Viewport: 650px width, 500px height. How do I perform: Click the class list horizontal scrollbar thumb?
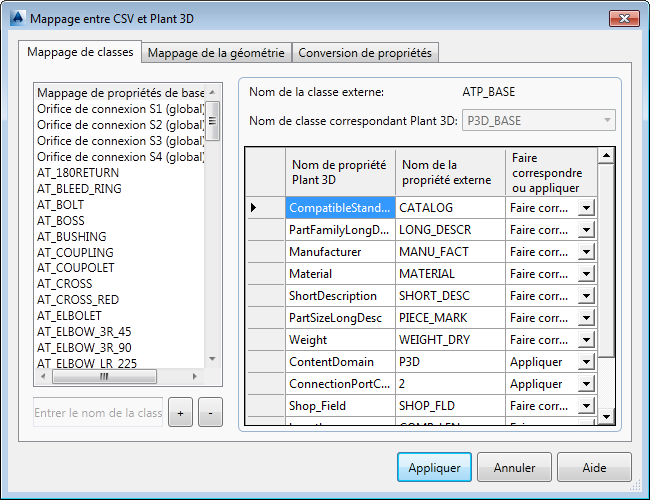[104, 376]
